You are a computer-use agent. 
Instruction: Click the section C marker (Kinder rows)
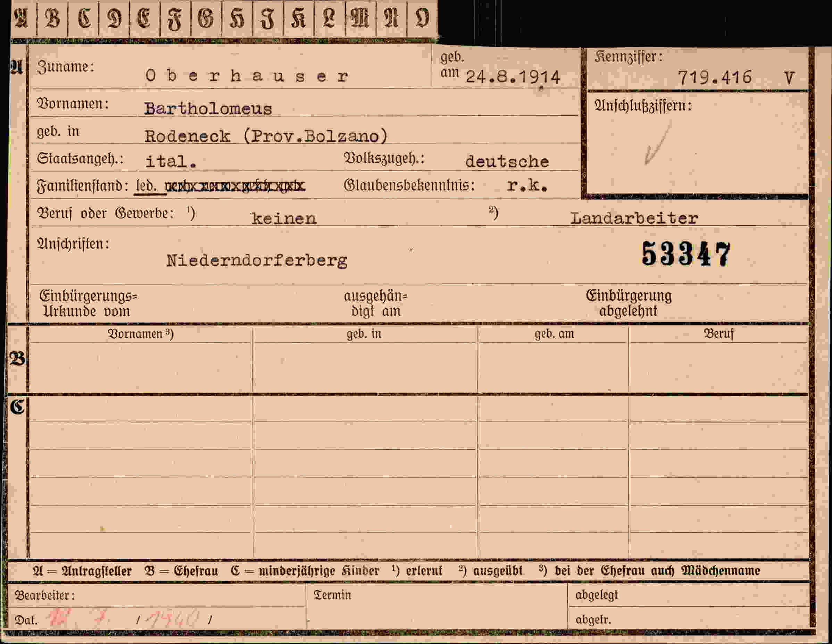pyautogui.click(x=17, y=407)
